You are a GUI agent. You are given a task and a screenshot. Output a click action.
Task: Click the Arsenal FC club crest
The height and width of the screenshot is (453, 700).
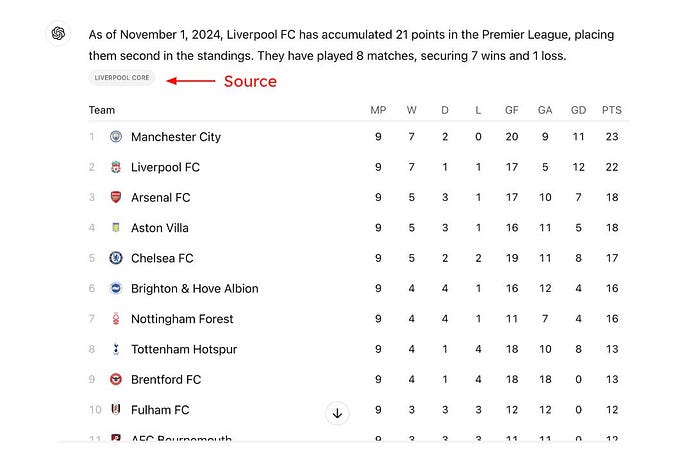coord(116,197)
